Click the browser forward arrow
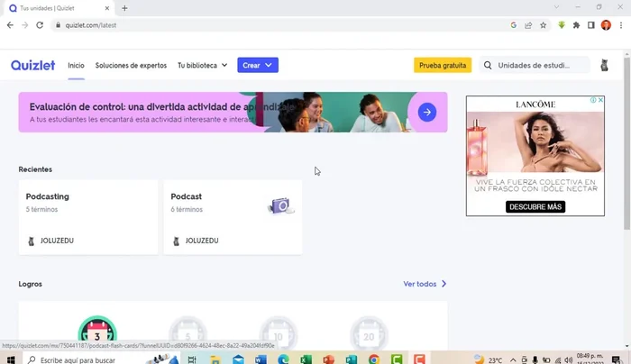This screenshot has height=364, width=631. [25, 25]
